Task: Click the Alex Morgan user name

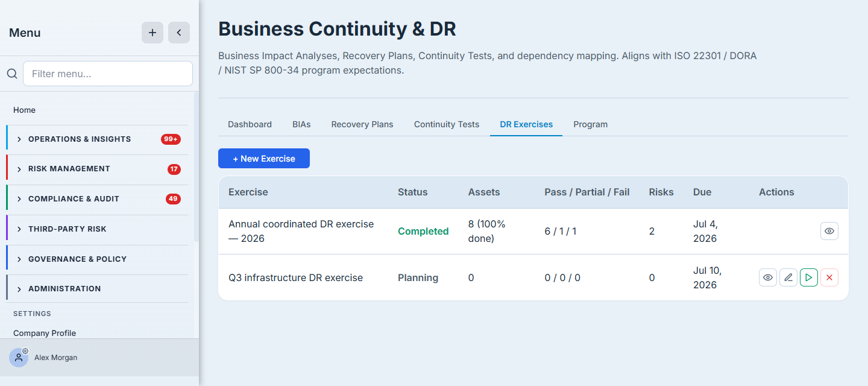Action: pos(55,358)
